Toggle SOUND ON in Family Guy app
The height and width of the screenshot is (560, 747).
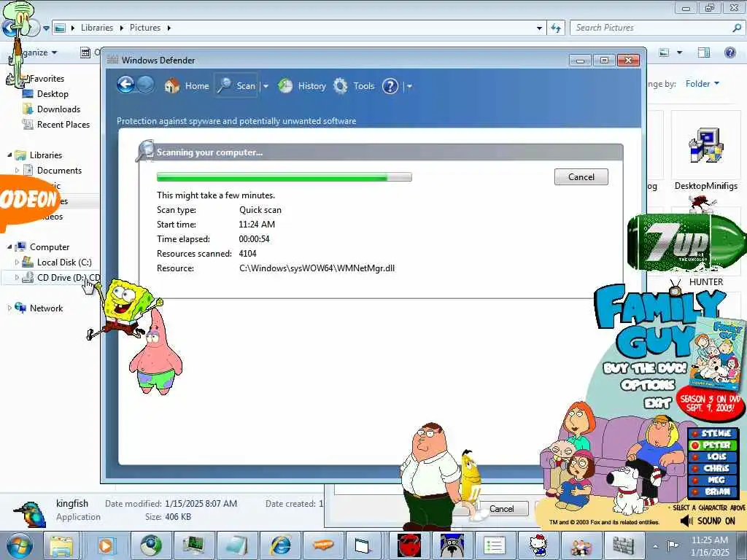point(708,521)
